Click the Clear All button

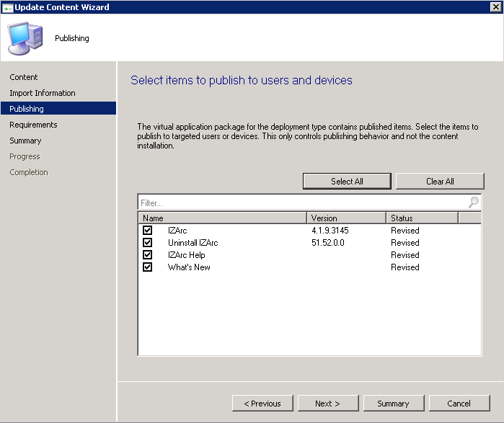tap(440, 181)
